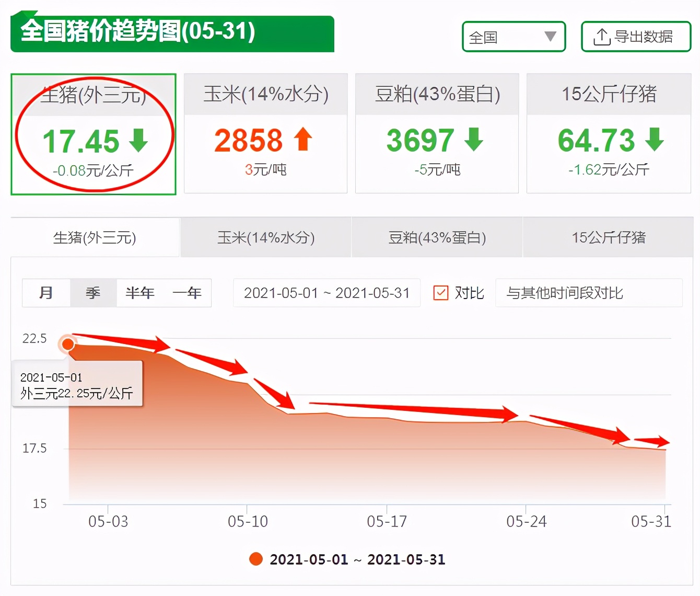Click the orange data point marker on chart
This screenshot has width=700, height=596.
(68, 344)
